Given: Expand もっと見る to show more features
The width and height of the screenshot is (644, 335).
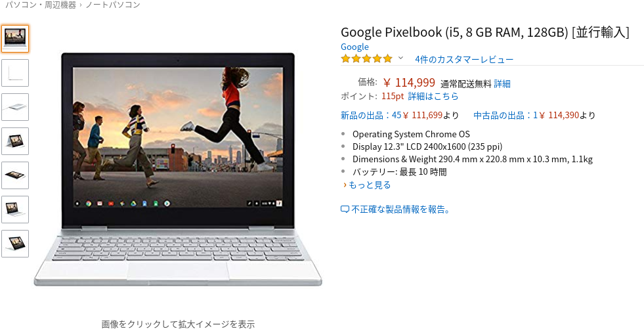Looking at the screenshot, I should coord(367,185).
